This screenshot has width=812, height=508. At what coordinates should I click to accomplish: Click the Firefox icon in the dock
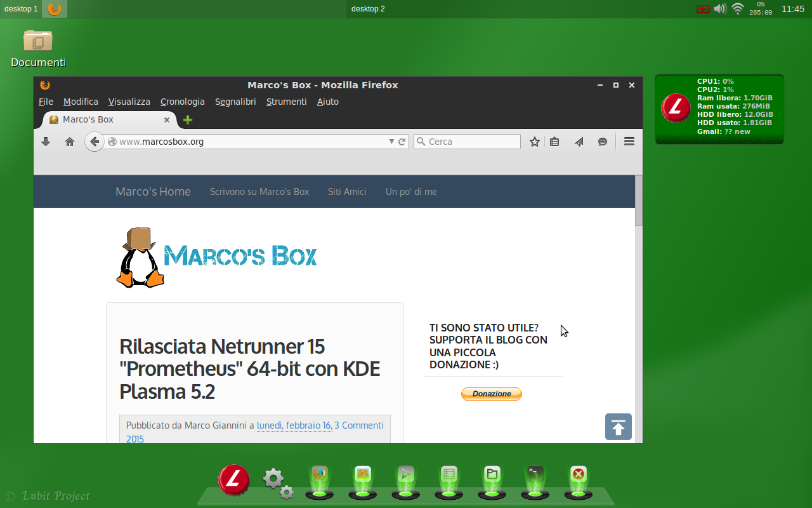coord(319,473)
